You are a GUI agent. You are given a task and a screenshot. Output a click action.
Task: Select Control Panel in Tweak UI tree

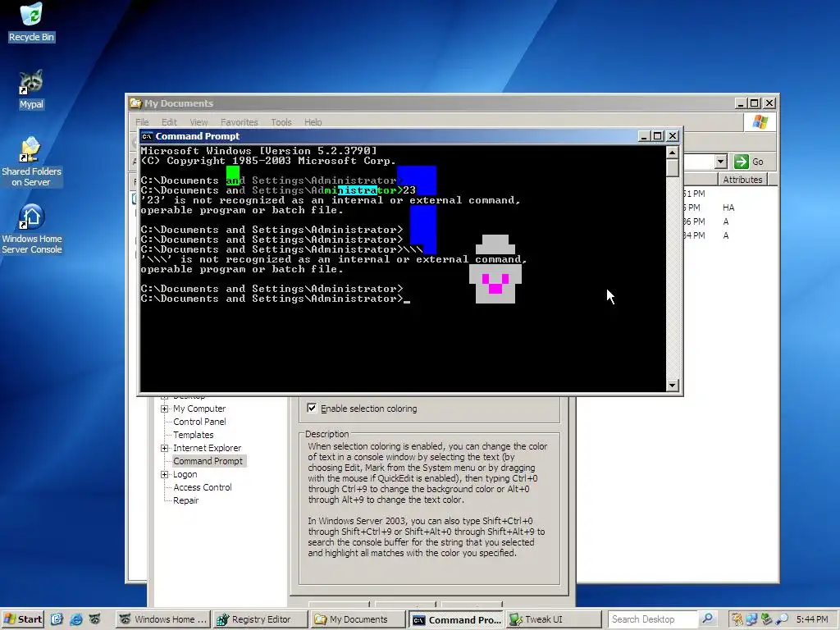tap(199, 422)
